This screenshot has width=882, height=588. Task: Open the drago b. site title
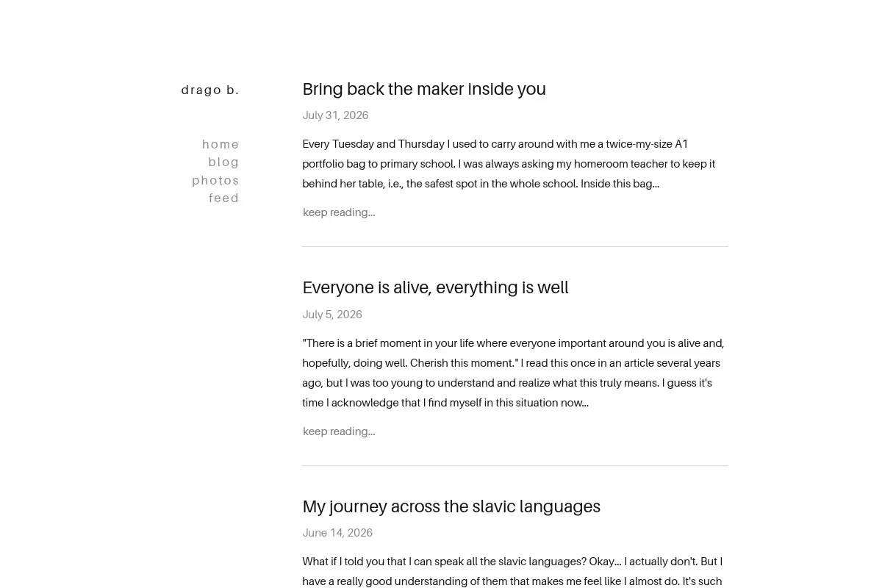click(210, 90)
